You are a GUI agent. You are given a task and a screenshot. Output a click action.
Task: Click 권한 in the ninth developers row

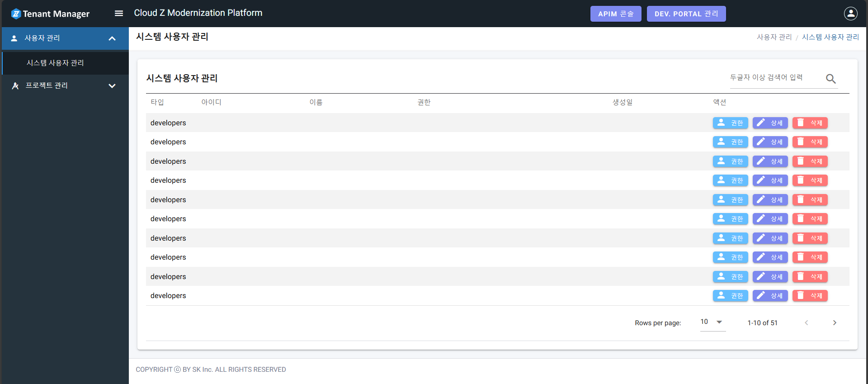pyautogui.click(x=730, y=277)
